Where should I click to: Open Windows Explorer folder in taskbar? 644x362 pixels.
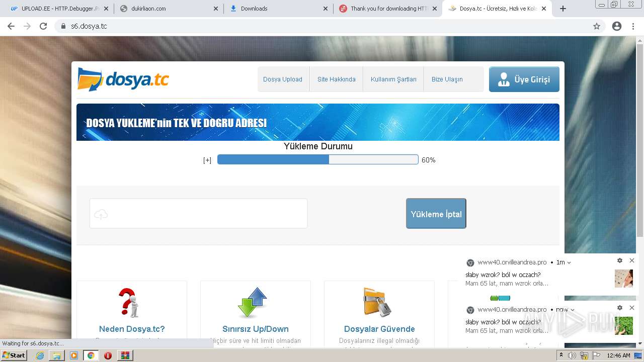57,355
